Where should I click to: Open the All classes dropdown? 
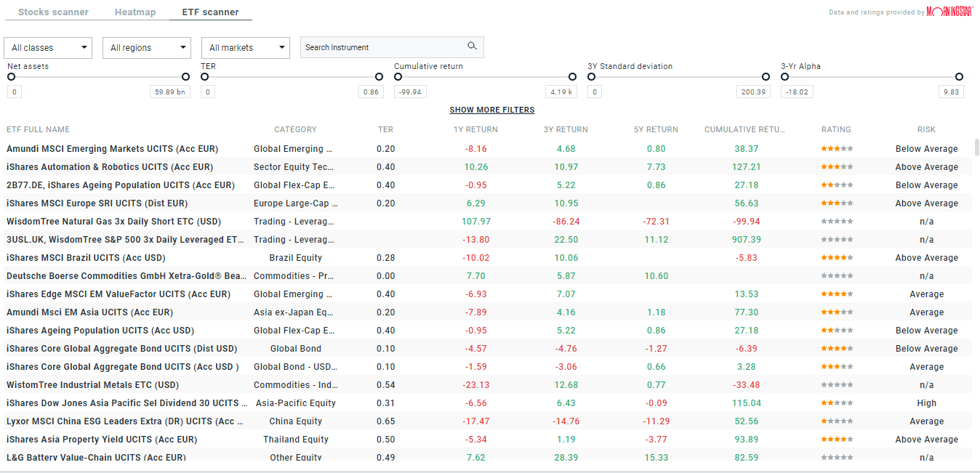(47, 47)
